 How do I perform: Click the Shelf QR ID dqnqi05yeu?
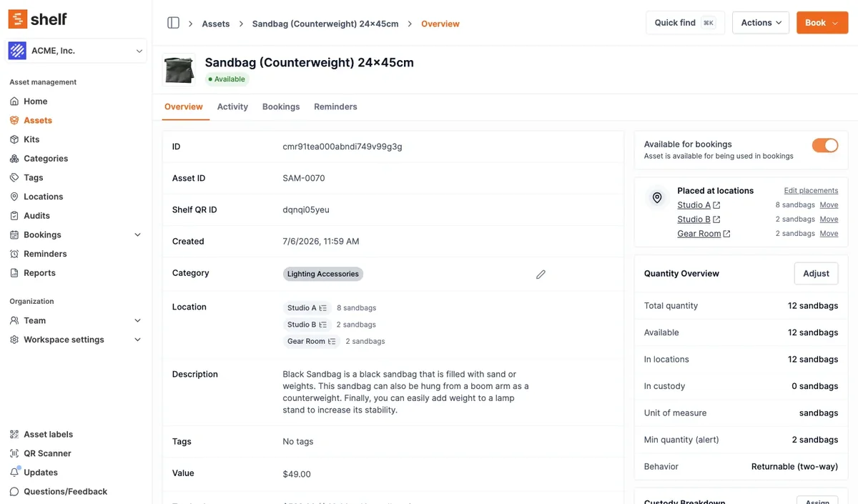306,209
